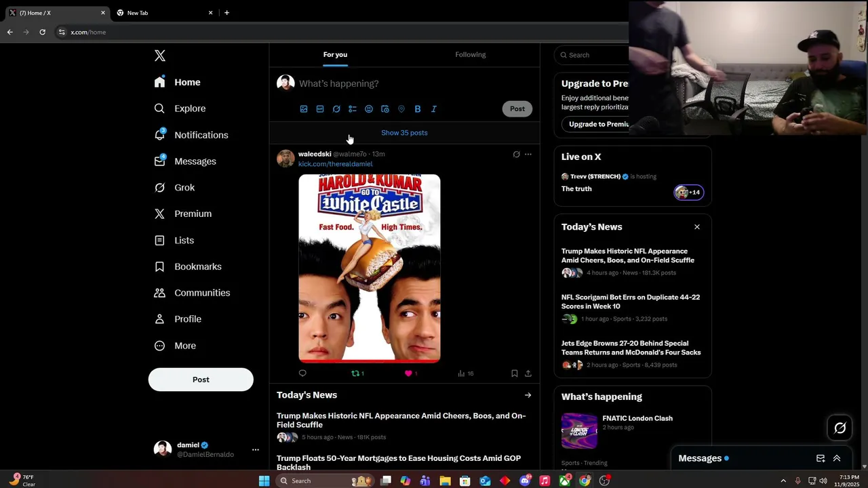
Task: Bookmark waleedski's post
Action: 514,373
